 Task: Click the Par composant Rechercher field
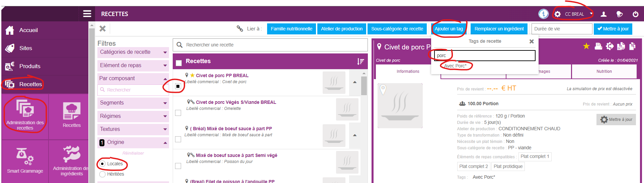coord(133,90)
